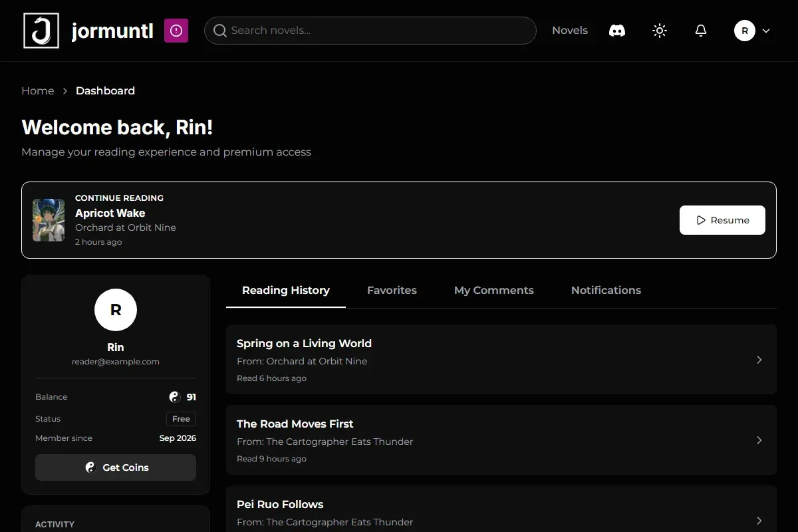Click the Resume button
The image size is (798, 532).
coord(722,220)
